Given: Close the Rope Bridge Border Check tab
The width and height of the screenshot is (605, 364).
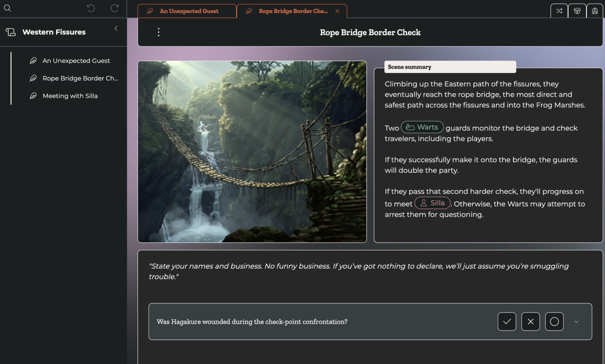Looking at the screenshot, I should coord(337,11).
